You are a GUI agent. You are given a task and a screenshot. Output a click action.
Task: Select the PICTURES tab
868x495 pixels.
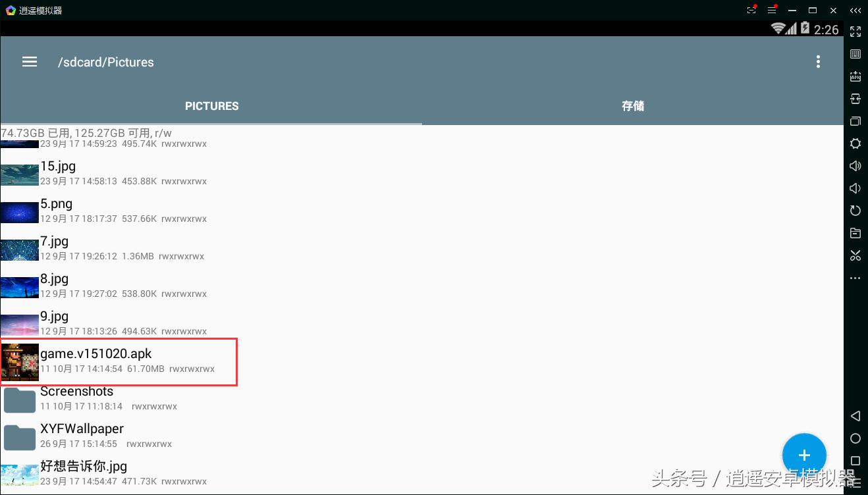(211, 105)
